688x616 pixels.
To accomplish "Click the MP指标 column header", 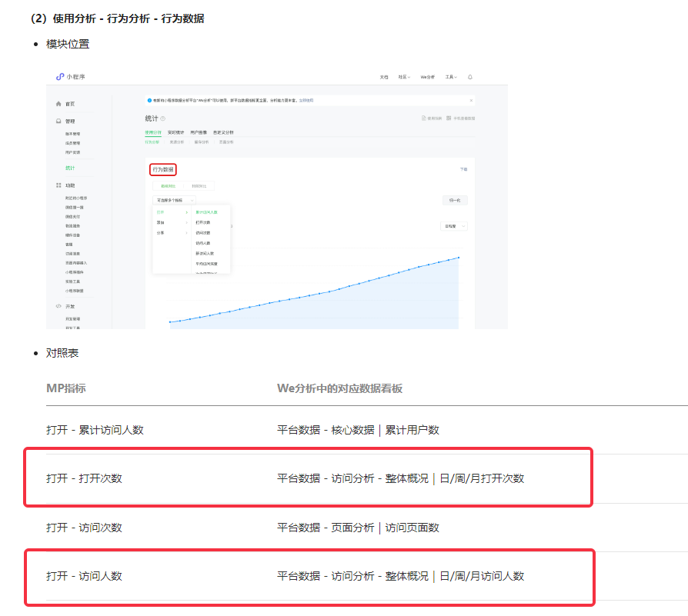I will (x=66, y=388).
